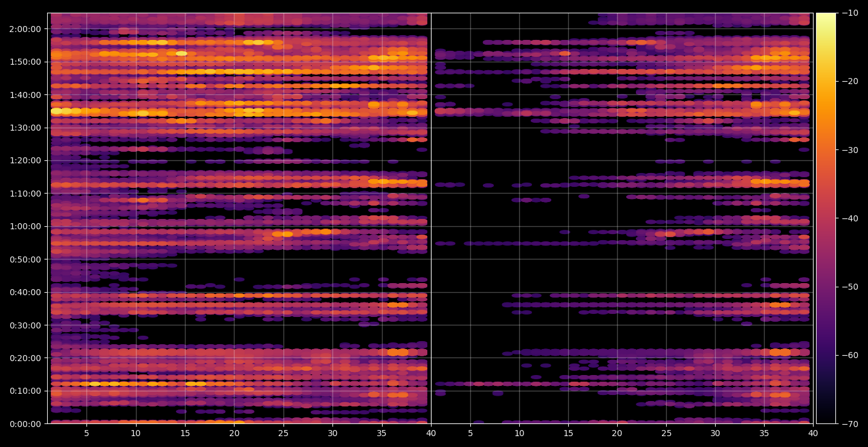
Task: Click x-axis label 5 of left heatmap
Action: (x=86, y=433)
